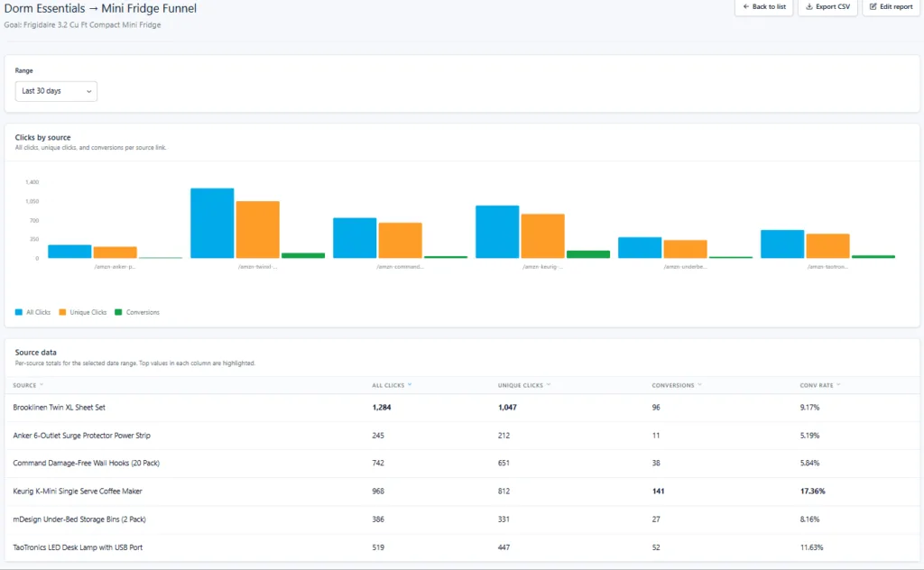Sort table by the Source column arrow
The height and width of the screenshot is (570, 924).
42,385
